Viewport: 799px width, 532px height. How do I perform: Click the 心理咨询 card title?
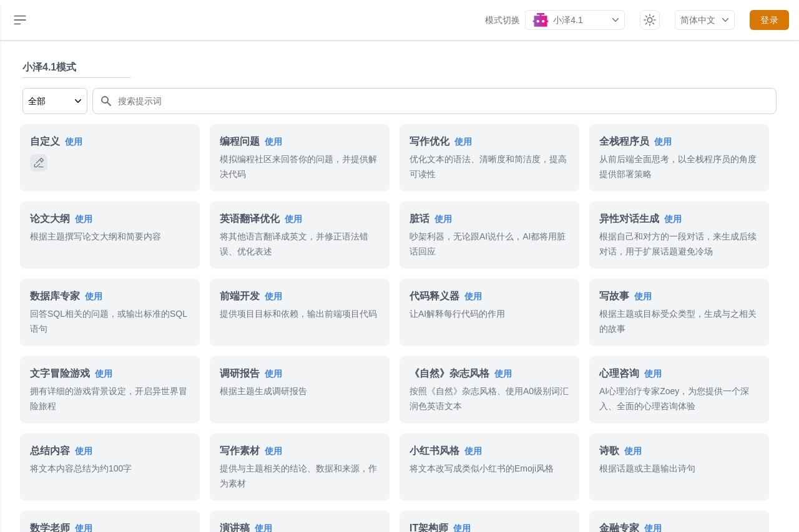[619, 373]
